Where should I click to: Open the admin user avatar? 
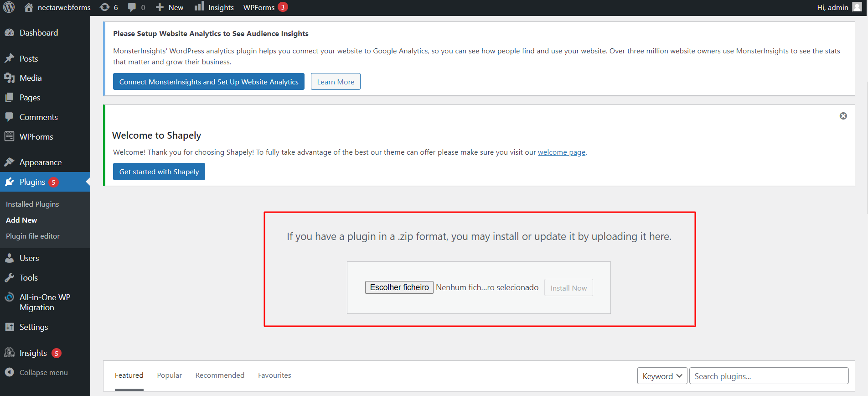click(857, 7)
